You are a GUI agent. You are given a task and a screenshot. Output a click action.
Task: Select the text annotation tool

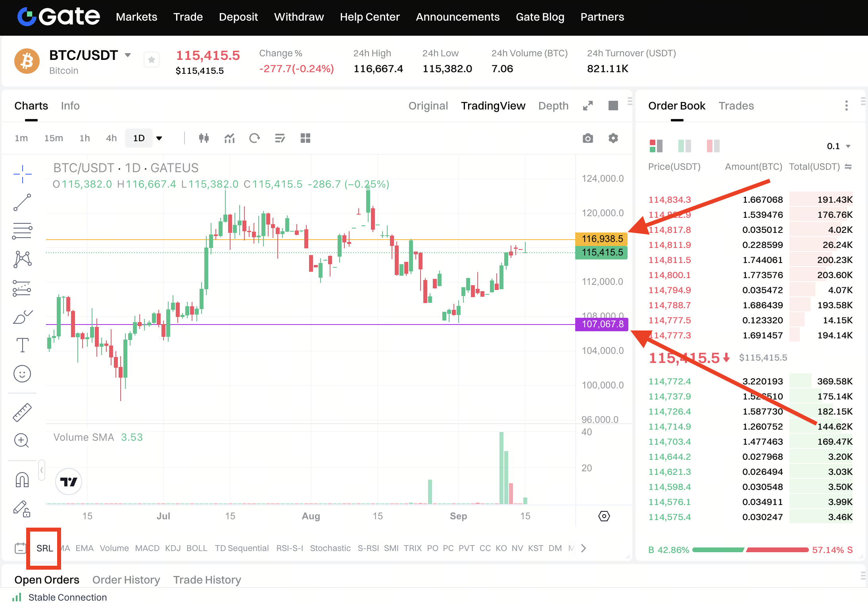point(22,345)
